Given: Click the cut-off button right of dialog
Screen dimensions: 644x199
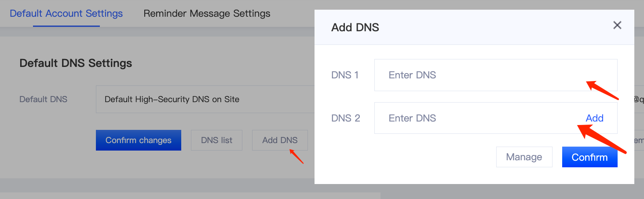Looking at the screenshot, I should [638, 140].
